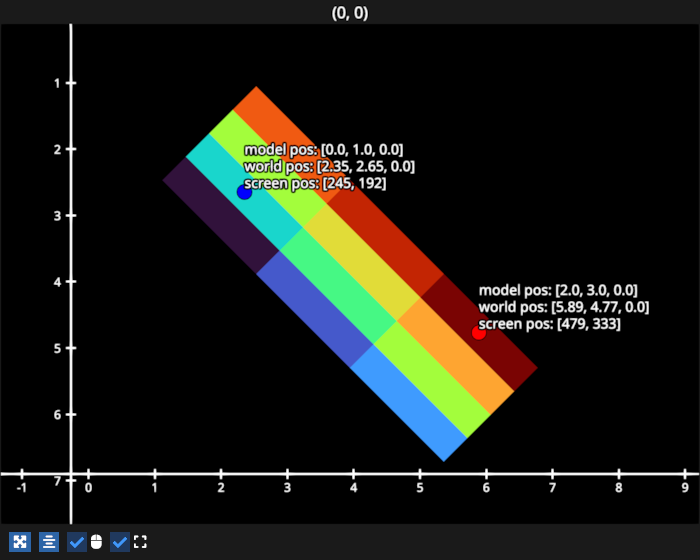The height and width of the screenshot is (560, 700).
Task: Click the yellow heatmap cell
Action: coord(362,262)
